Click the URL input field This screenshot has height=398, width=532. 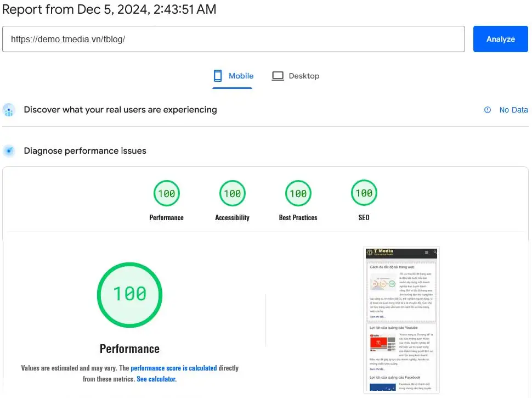234,39
